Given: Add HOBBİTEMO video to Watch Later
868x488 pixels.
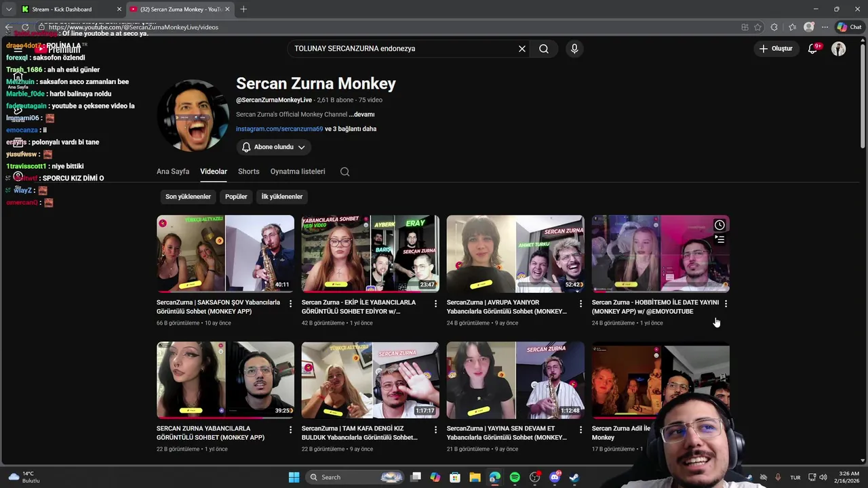Looking at the screenshot, I should [719, 225].
